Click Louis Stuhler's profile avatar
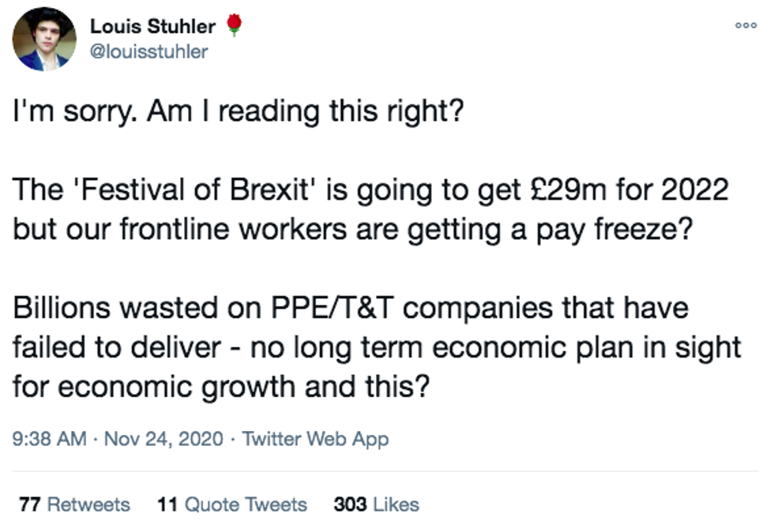 point(44,39)
